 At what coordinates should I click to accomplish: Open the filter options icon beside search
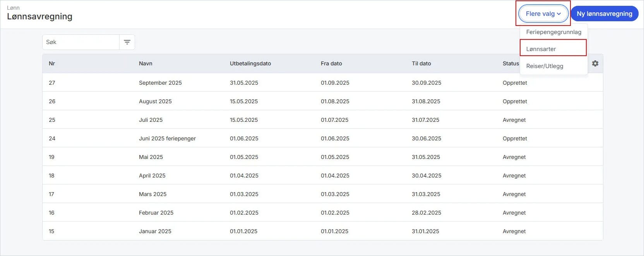click(127, 42)
